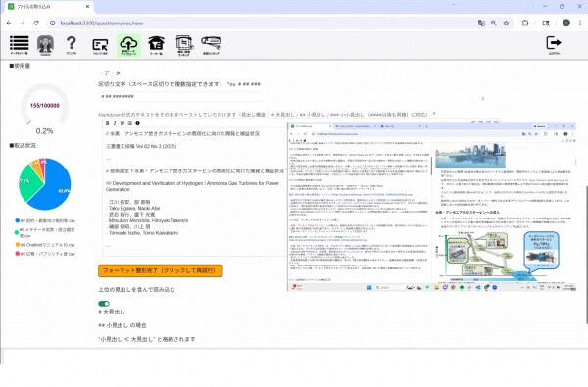Click the 使用量 section heading

point(20,66)
